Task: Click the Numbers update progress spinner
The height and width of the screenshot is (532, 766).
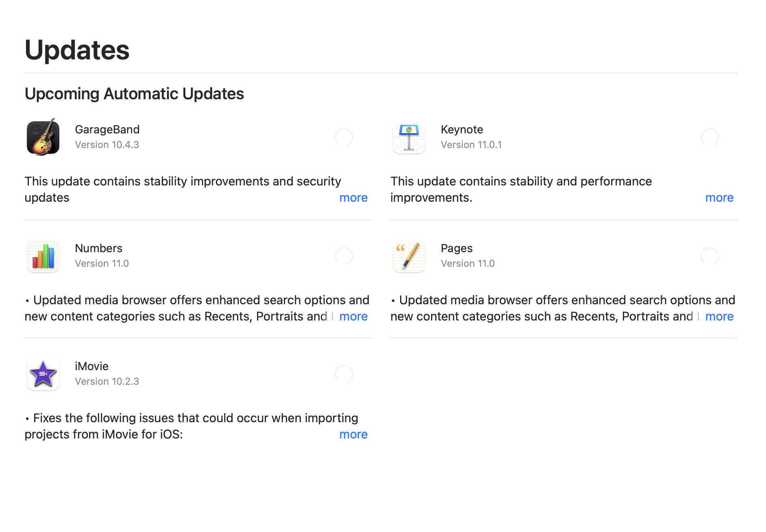Action: tap(344, 256)
